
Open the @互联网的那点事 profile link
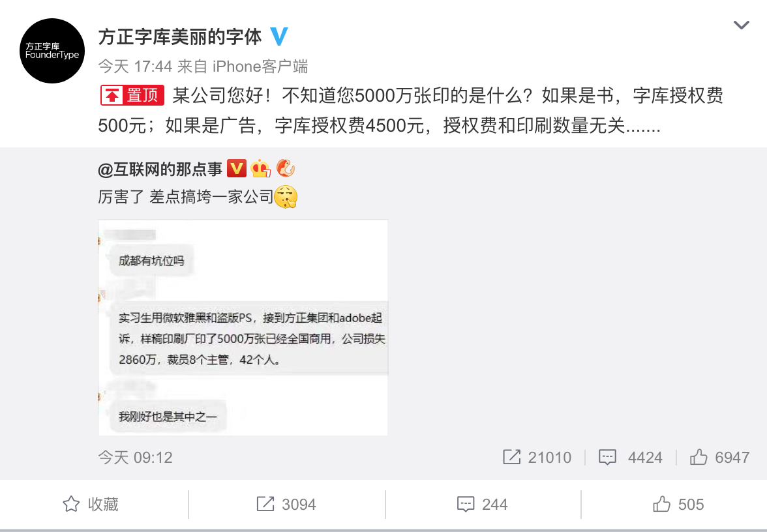(160, 170)
